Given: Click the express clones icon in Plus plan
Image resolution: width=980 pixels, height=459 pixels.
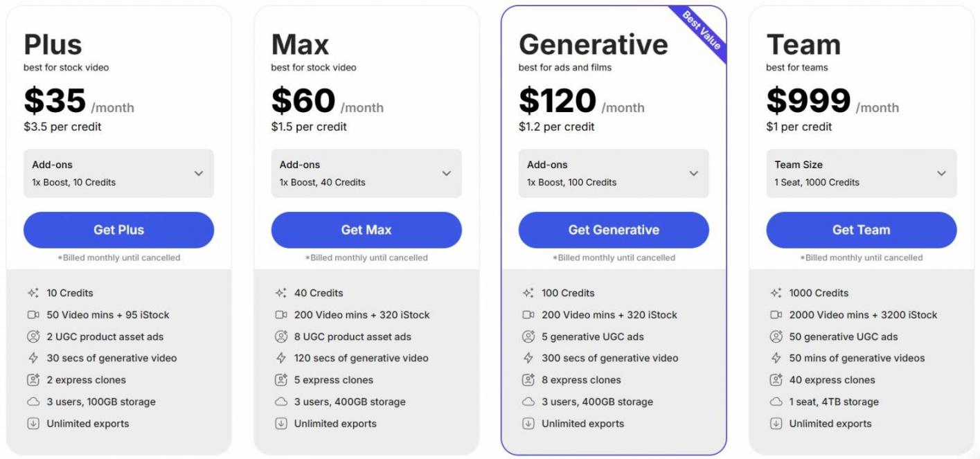Looking at the screenshot, I should pyautogui.click(x=33, y=380).
